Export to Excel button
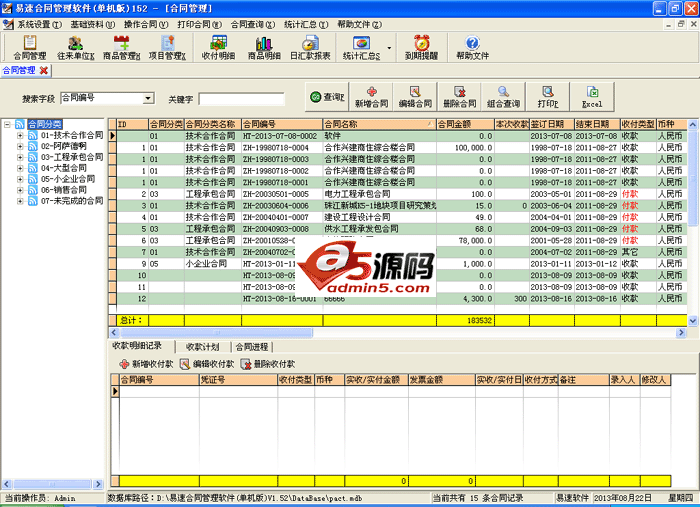The width and height of the screenshot is (700, 507). point(592,97)
